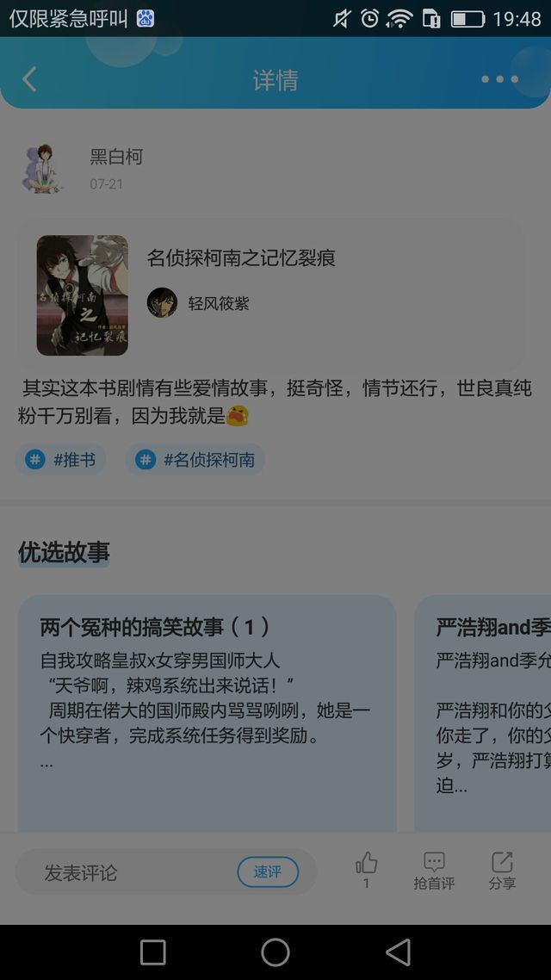
Task: Tap the Android back triangle button
Action: click(x=398, y=952)
